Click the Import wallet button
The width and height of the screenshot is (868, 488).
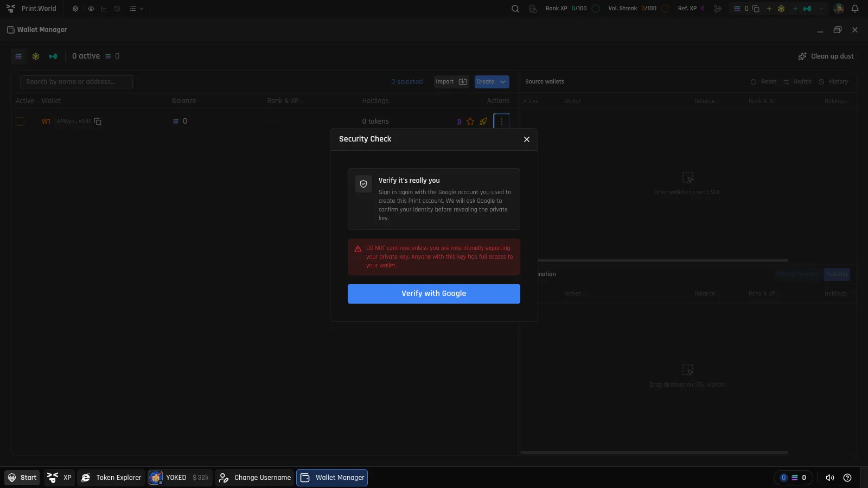click(451, 82)
